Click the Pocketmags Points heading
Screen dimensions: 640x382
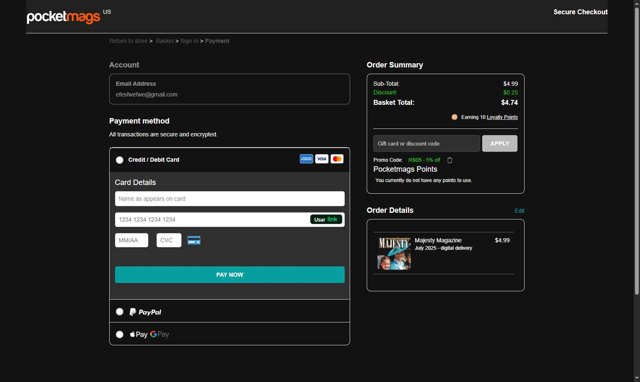405,169
